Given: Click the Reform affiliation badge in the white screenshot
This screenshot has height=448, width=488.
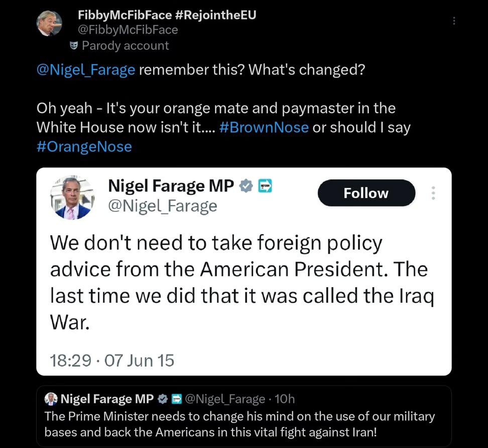Looking at the screenshot, I should [264, 186].
